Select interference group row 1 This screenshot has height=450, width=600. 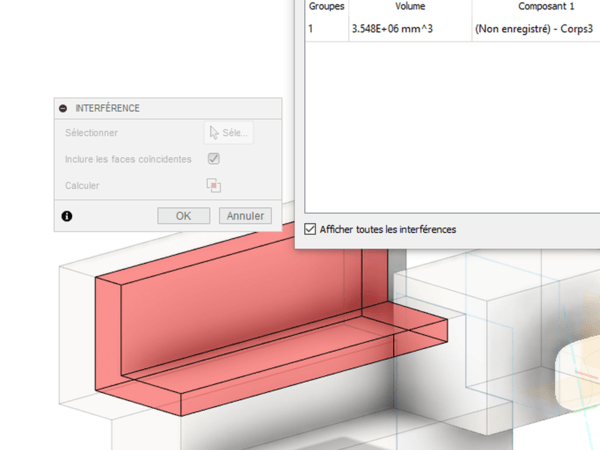pyautogui.click(x=311, y=30)
